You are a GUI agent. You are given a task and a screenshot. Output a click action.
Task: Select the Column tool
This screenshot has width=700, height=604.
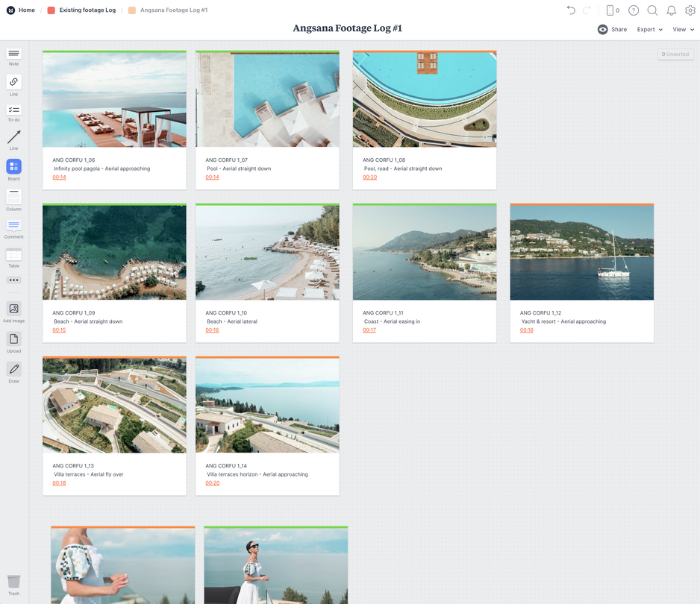(13, 196)
